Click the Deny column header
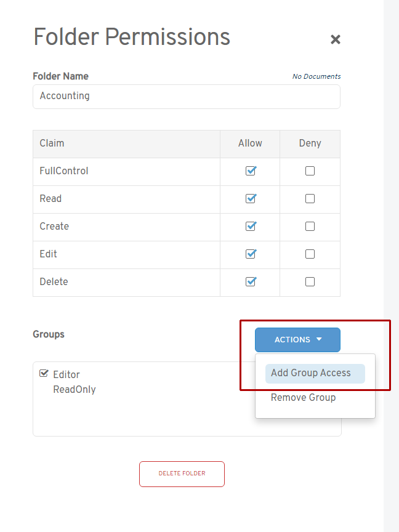 pyautogui.click(x=310, y=143)
